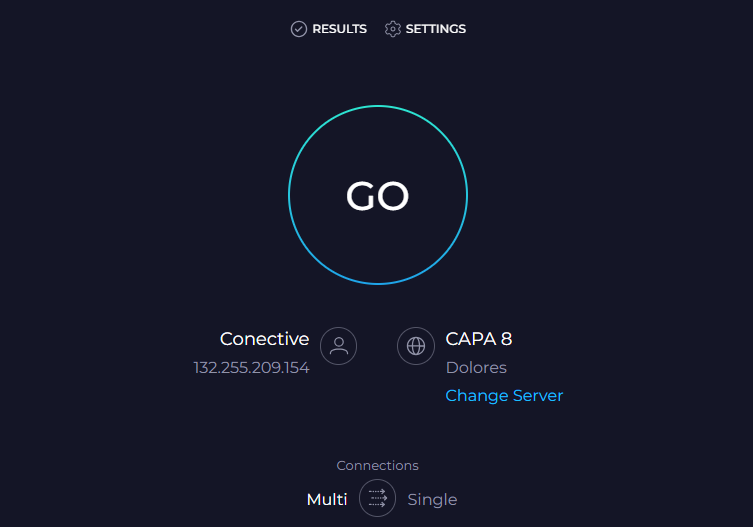Image resolution: width=753 pixels, height=527 pixels.
Task: Click the Connections heading label
Action: [377, 465]
